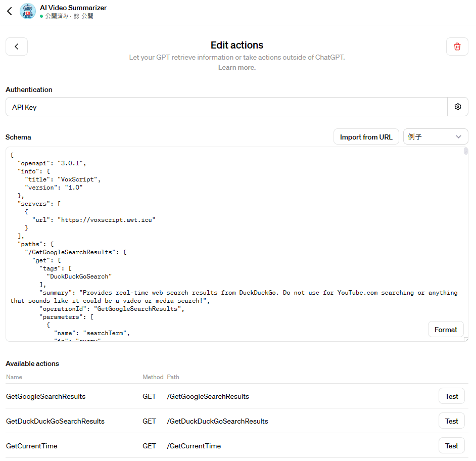
Task: Select the GetGoogleSearchResults action name
Action: click(45, 396)
